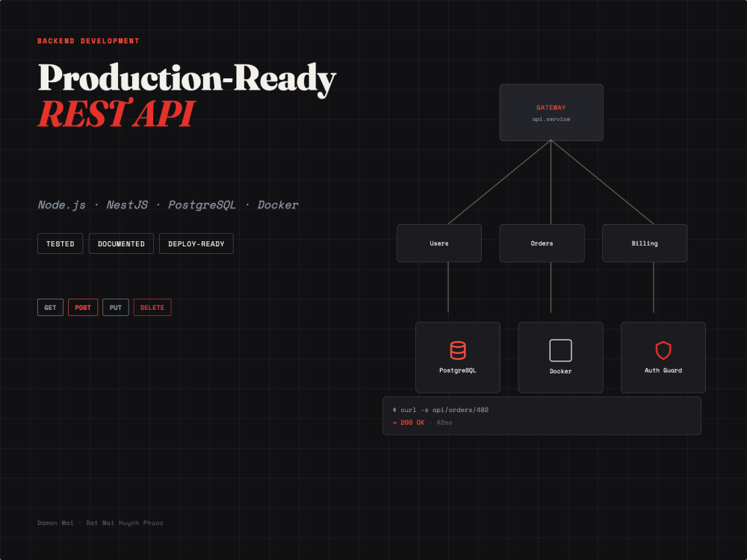747x560 pixels.
Task: Click the Auth Guard shield icon
Action: point(663,350)
